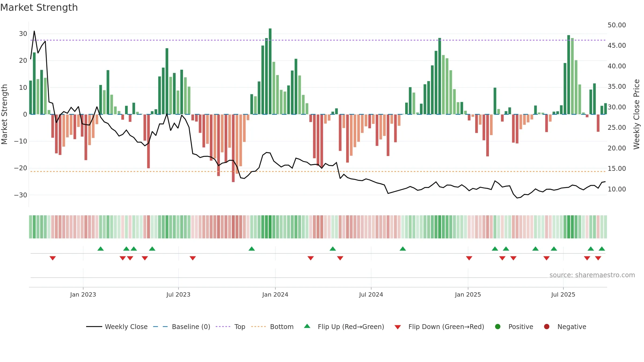644x362 pixels.
Task: Click the Jul 2023 x-axis label
Action: pos(178,294)
